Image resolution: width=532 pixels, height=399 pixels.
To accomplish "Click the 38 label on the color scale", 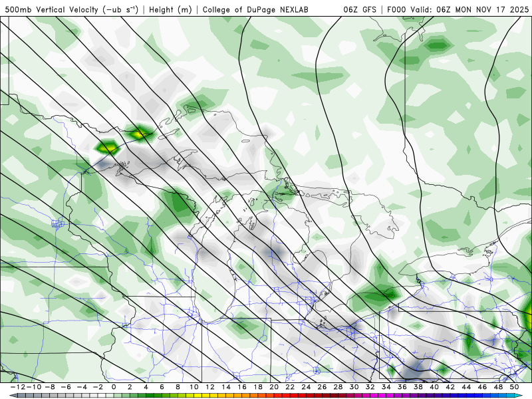I will (418, 387).
